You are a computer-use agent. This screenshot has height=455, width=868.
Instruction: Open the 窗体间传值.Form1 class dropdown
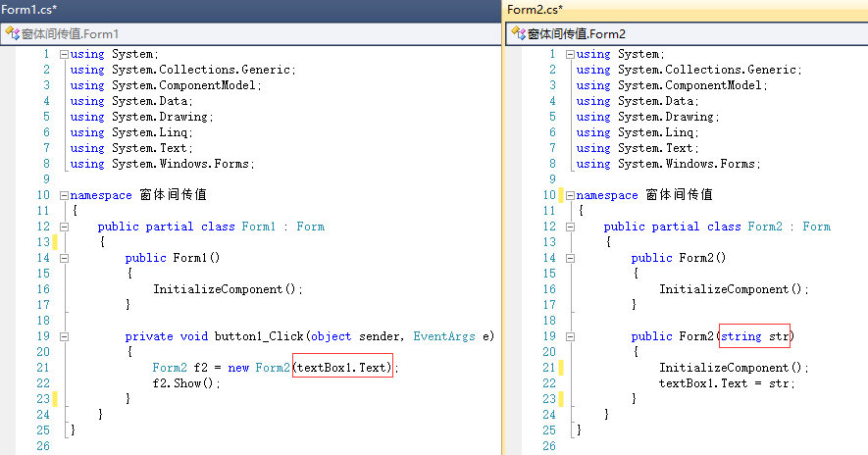pos(251,33)
